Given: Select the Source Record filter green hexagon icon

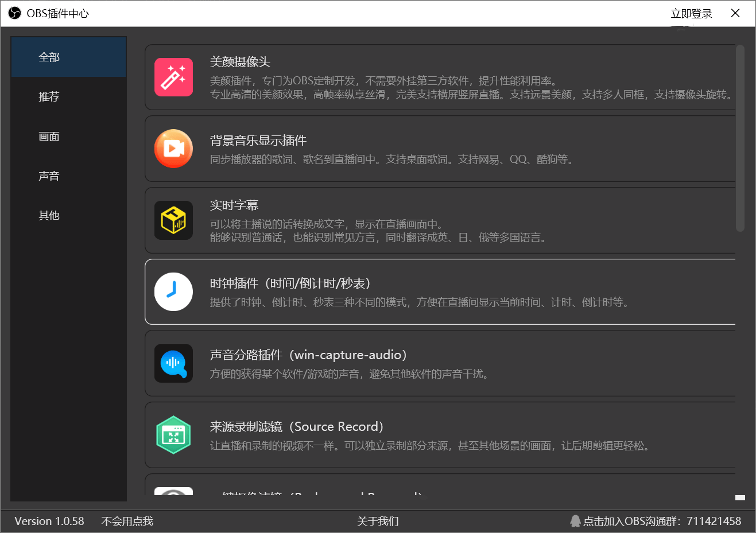Looking at the screenshot, I should (173, 435).
